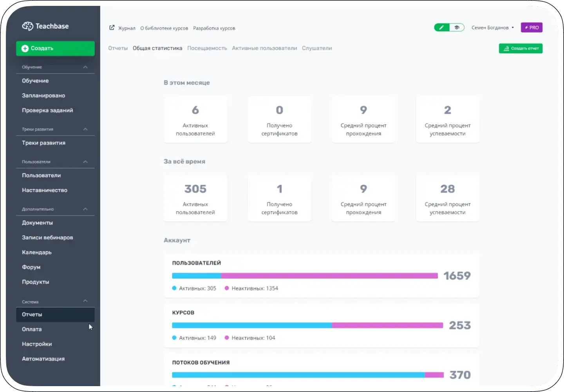The width and height of the screenshot is (564, 392).
Task: Open Разработка курсов link
Action: tap(214, 28)
